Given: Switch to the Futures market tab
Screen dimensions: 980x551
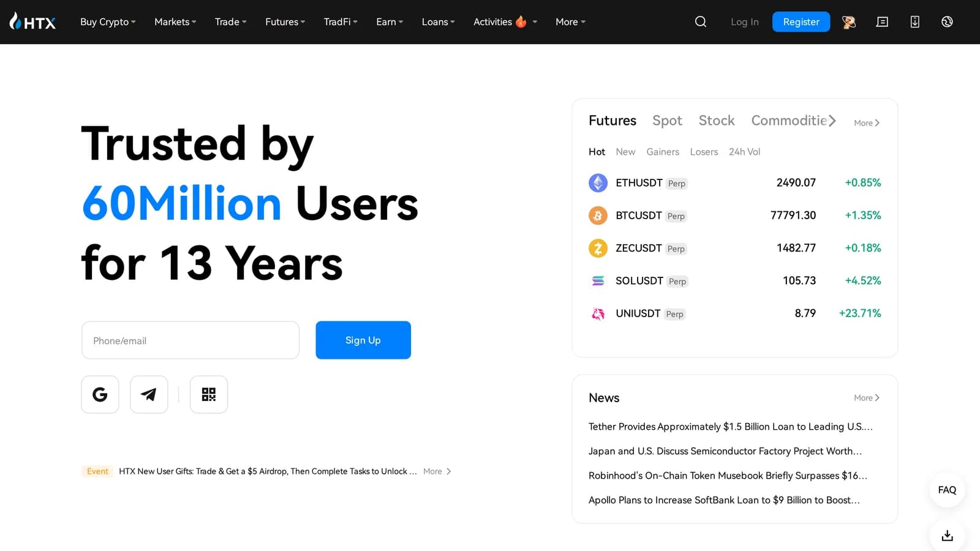Looking at the screenshot, I should pyautogui.click(x=612, y=121).
